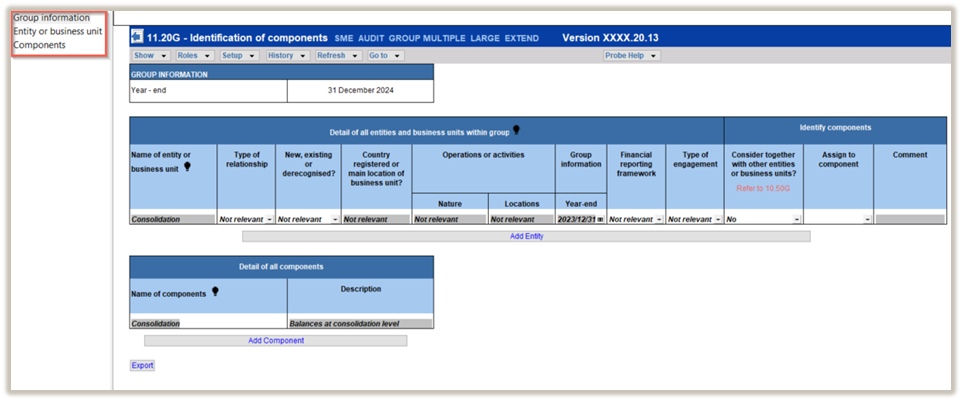Click the Add Entity button
Viewport: 962px width, 401px height.
tap(526, 237)
